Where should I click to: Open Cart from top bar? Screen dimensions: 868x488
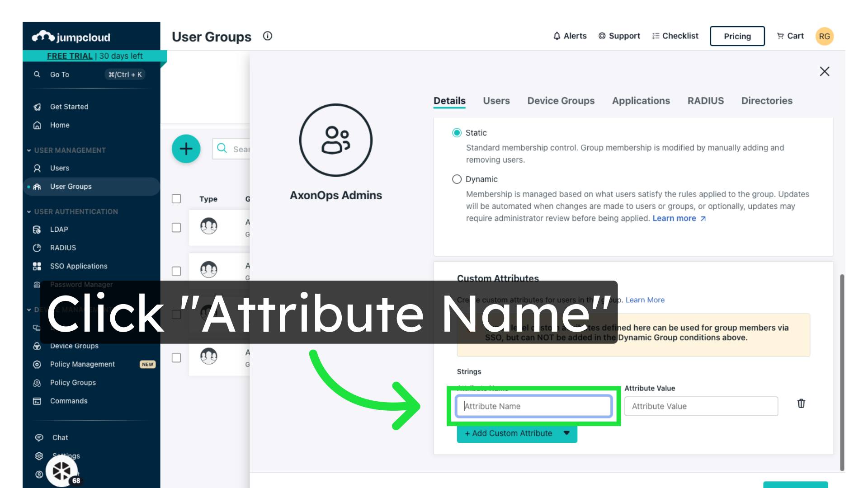[x=790, y=36]
